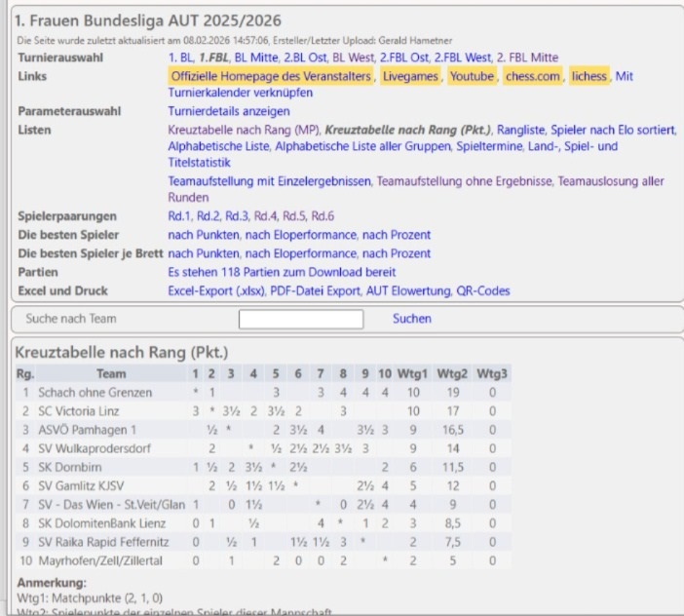Open the lichess link

pyautogui.click(x=589, y=75)
